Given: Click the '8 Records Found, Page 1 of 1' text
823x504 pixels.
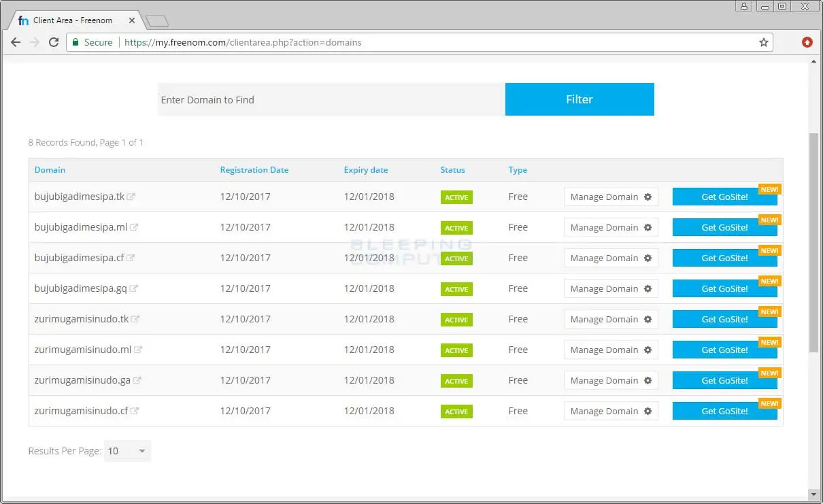Looking at the screenshot, I should [x=86, y=143].
